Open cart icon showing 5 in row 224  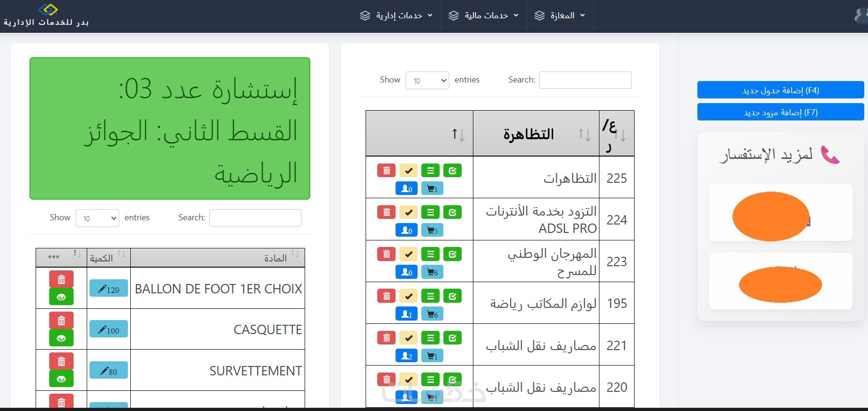(x=432, y=231)
